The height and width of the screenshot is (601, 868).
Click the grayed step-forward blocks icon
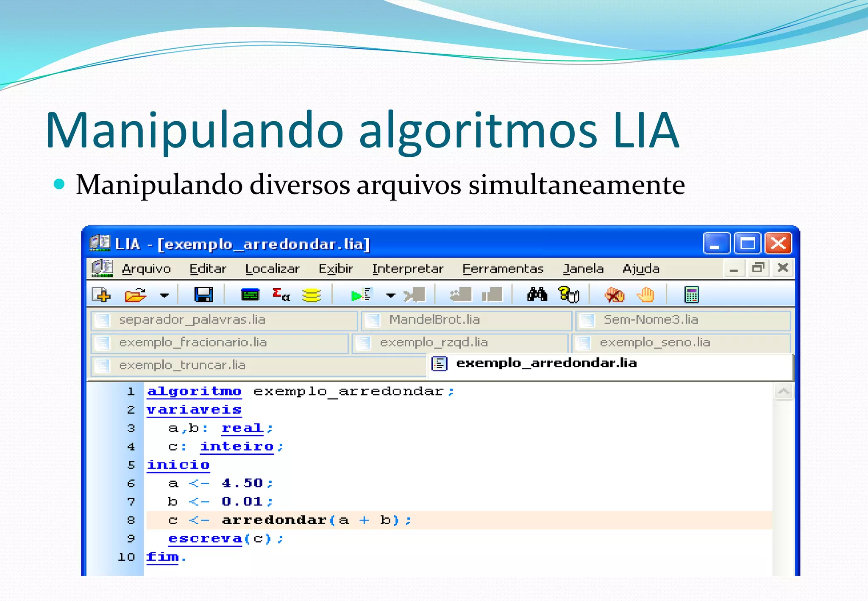(x=492, y=295)
